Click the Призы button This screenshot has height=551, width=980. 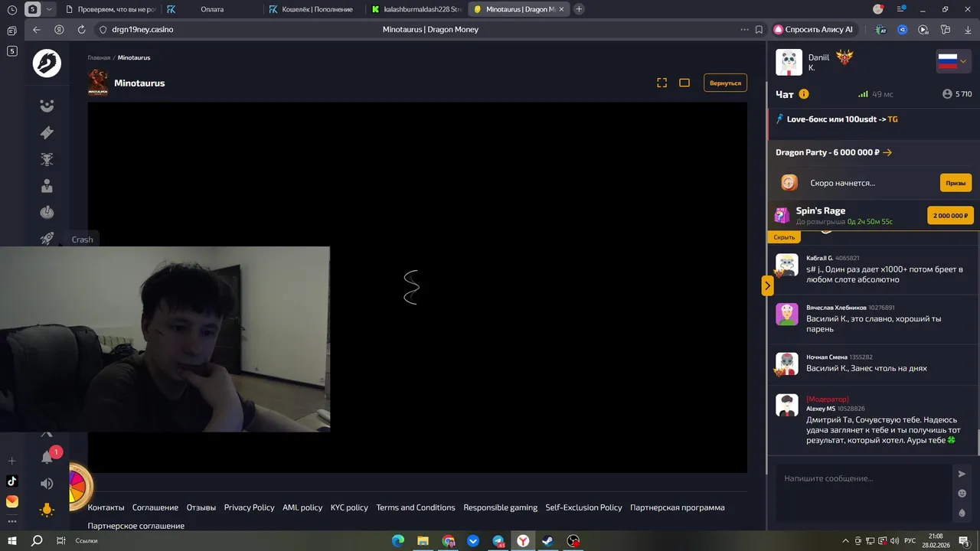(955, 183)
